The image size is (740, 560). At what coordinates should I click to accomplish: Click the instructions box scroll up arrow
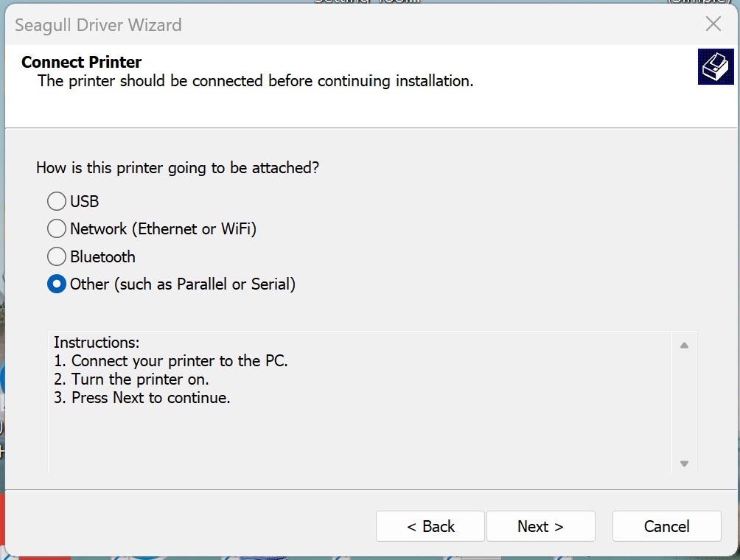click(684, 346)
